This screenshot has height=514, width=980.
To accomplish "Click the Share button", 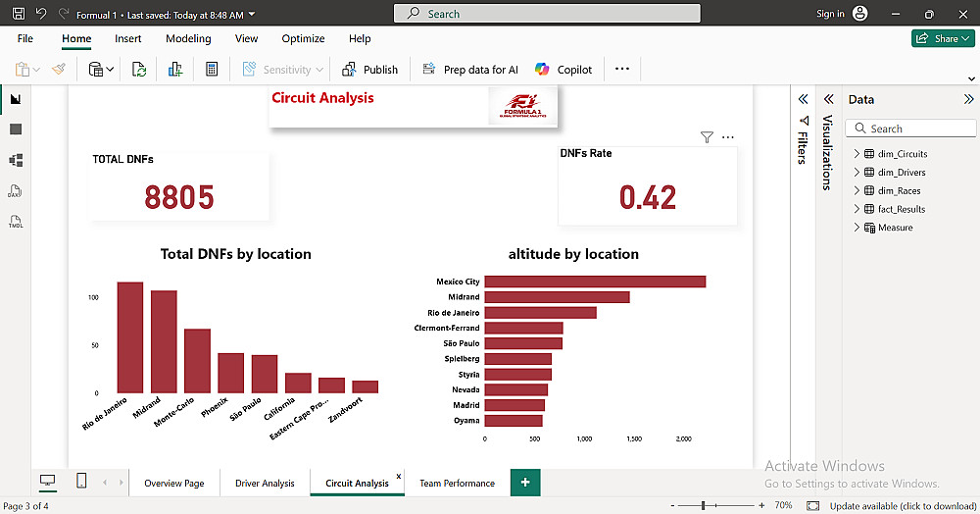I will click(x=943, y=39).
